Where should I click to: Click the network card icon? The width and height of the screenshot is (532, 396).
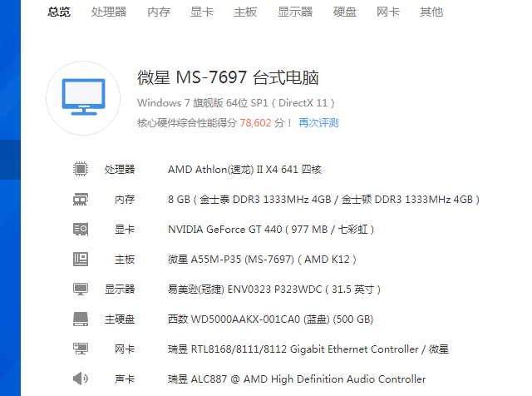(81, 349)
